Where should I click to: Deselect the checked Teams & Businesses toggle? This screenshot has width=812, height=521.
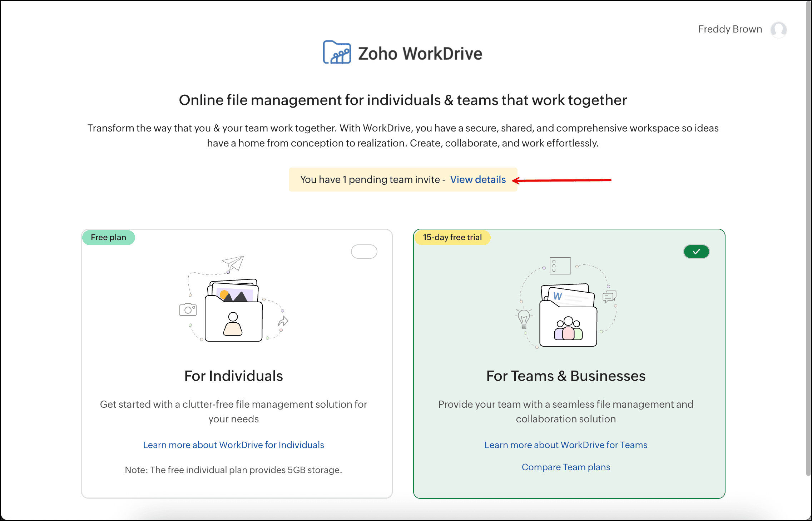click(x=696, y=252)
